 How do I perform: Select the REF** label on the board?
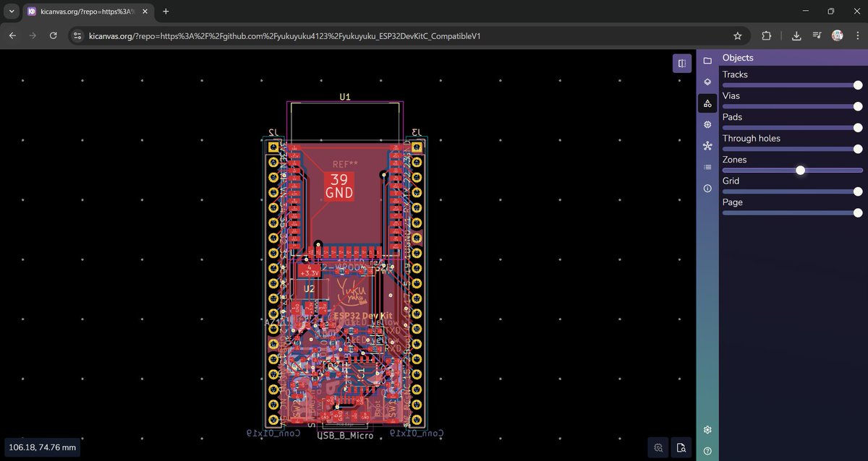coord(345,165)
